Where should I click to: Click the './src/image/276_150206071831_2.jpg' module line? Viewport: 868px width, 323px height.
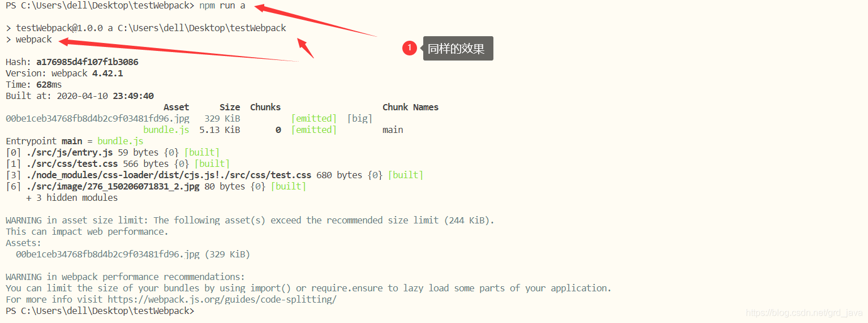[x=156, y=187]
